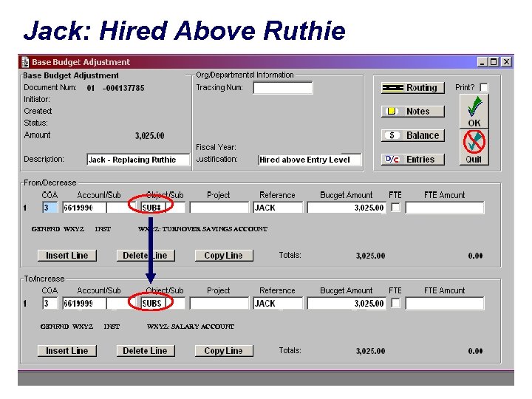
Task: Click Insert Line in To/Increase section
Action: tap(66, 351)
